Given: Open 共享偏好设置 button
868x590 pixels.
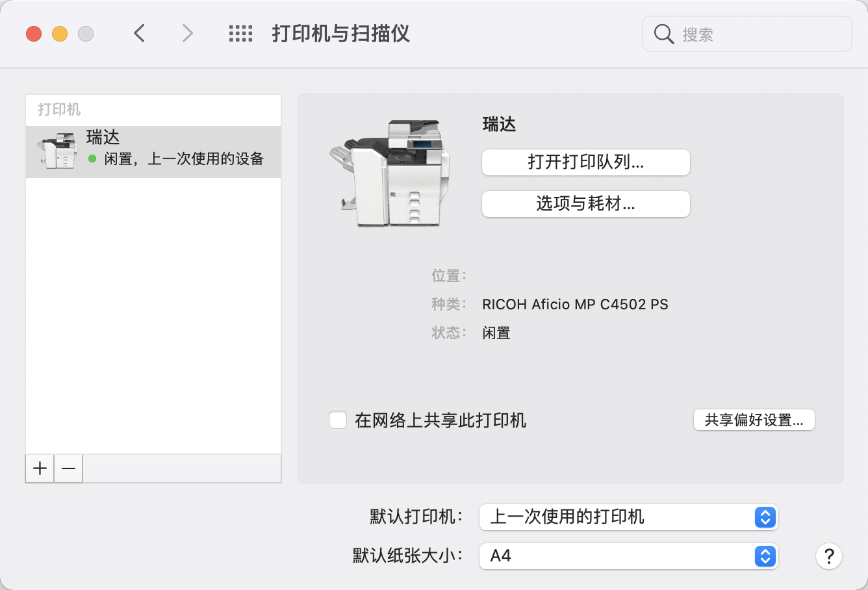Looking at the screenshot, I should 754,420.
